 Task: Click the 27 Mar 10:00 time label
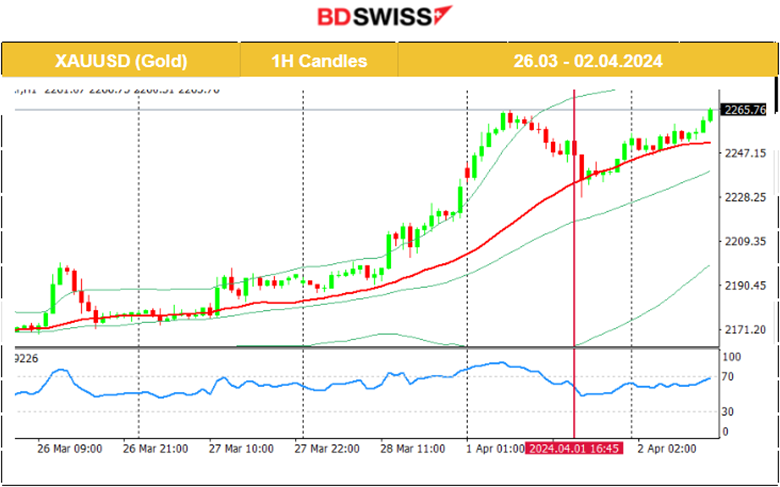(x=242, y=450)
